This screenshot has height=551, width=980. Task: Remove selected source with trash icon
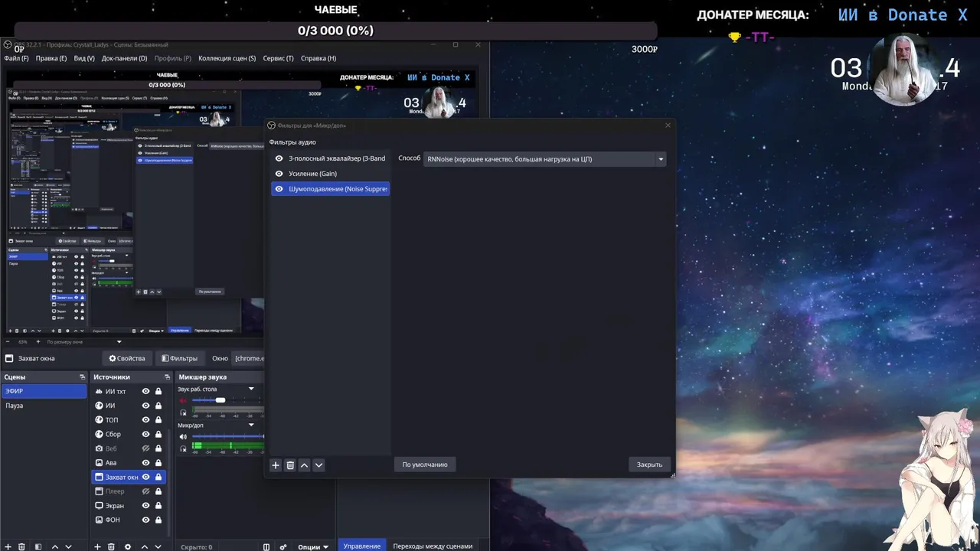point(111,546)
